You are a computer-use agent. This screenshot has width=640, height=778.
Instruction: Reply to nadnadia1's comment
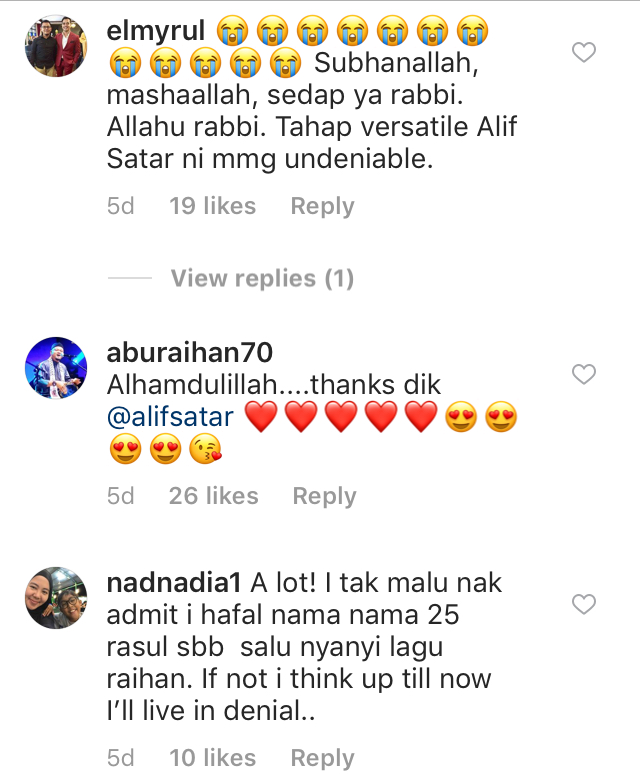[322, 758]
